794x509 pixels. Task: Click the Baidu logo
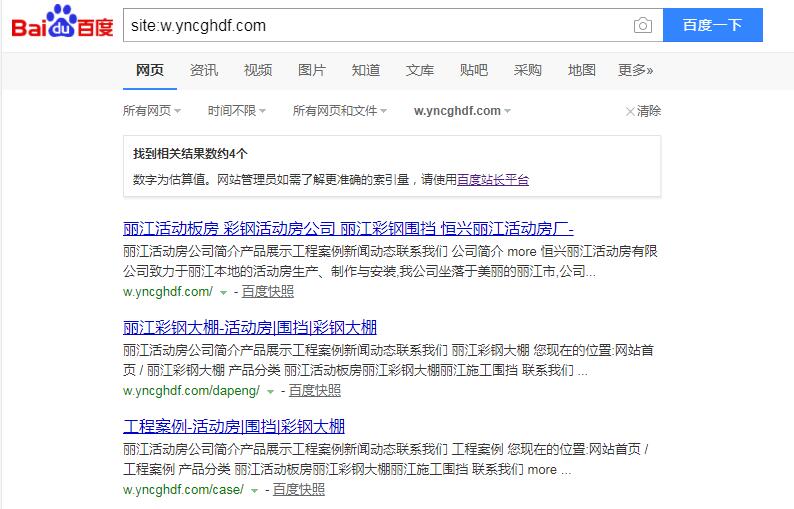(x=62, y=22)
